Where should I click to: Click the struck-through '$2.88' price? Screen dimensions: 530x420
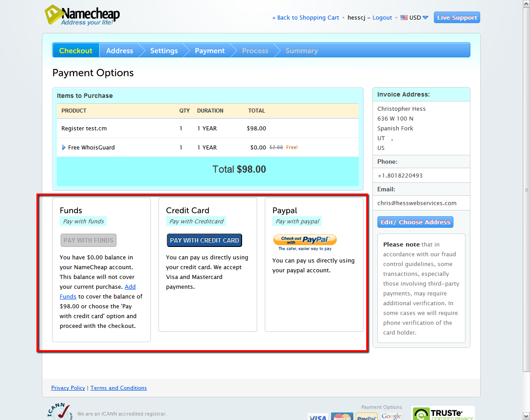pos(276,147)
